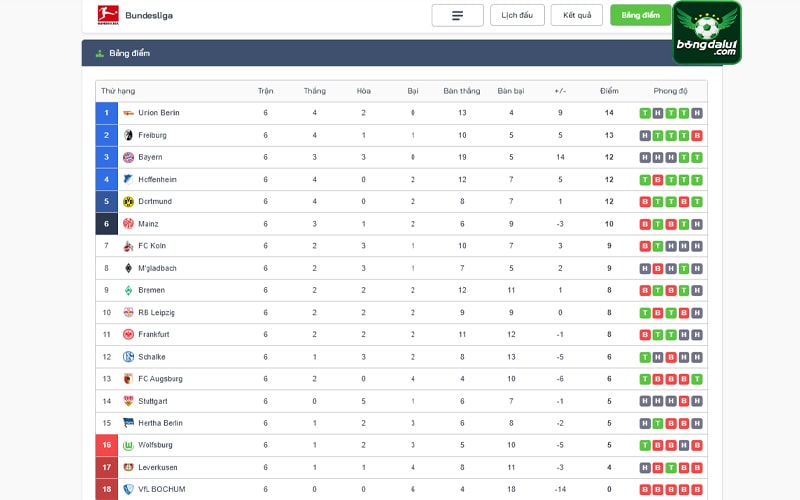Click Schalke club crest

(x=129, y=357)
